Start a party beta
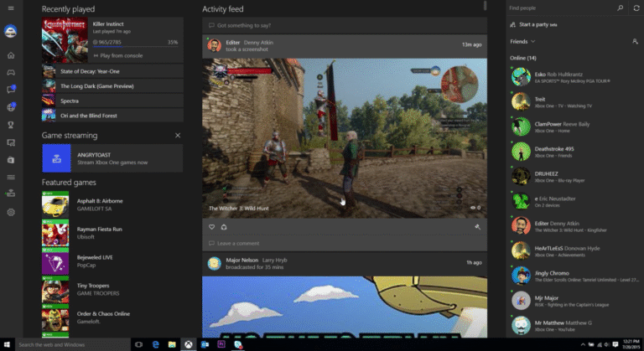This screenshot has width=644, height=351. (533, 24)
